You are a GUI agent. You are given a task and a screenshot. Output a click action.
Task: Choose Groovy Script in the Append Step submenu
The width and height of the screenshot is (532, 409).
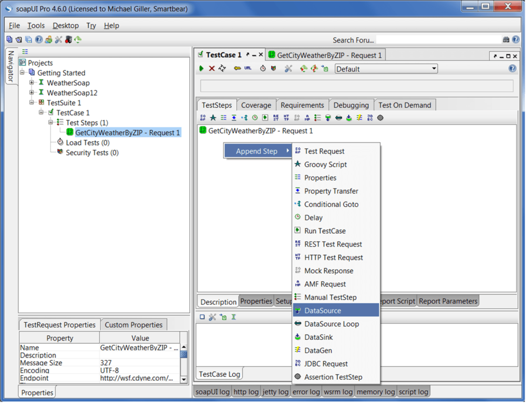325,165
